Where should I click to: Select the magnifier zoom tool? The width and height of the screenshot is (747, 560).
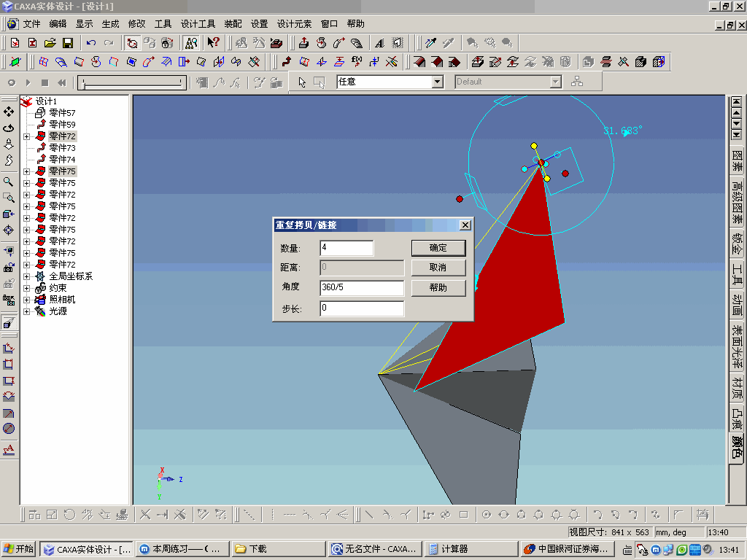(x=9, y=182)
